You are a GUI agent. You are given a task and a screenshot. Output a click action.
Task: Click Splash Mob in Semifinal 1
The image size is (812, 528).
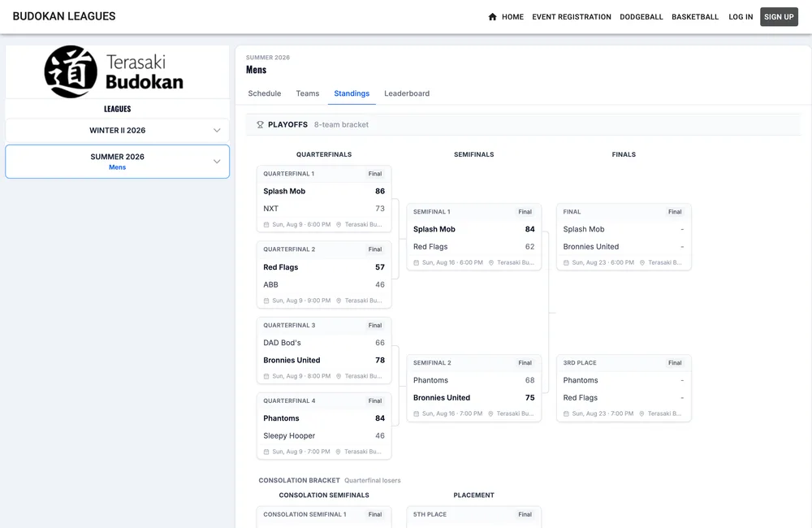[434, 230]
